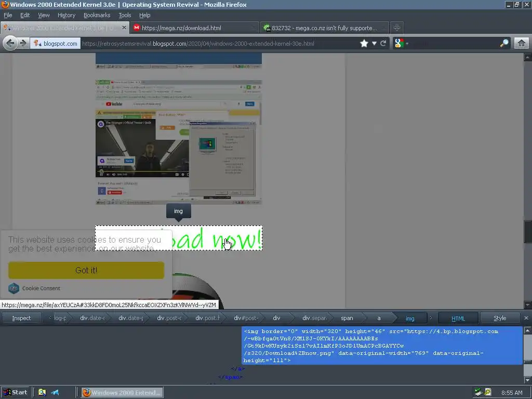This screenshot has height=399, width=532.
Task: Select the div#post- breadcrumb
Action: coord(246,318)
